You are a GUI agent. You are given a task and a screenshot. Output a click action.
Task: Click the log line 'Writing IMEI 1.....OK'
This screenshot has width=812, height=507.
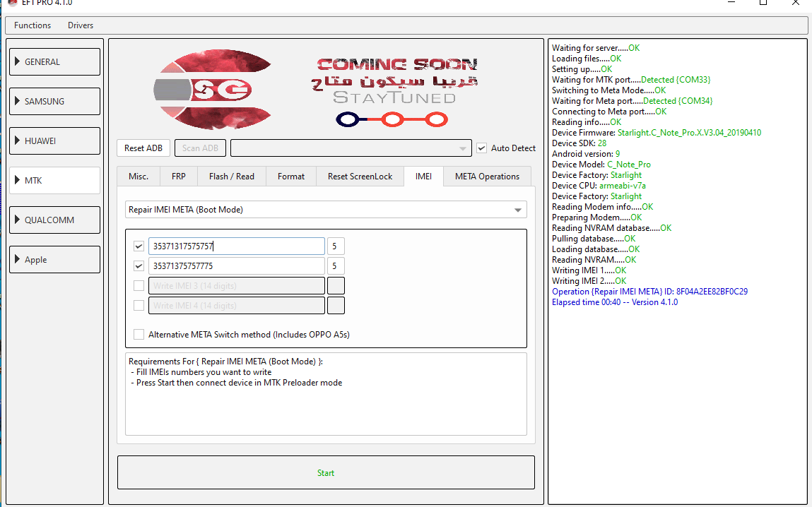click(589, 270)
